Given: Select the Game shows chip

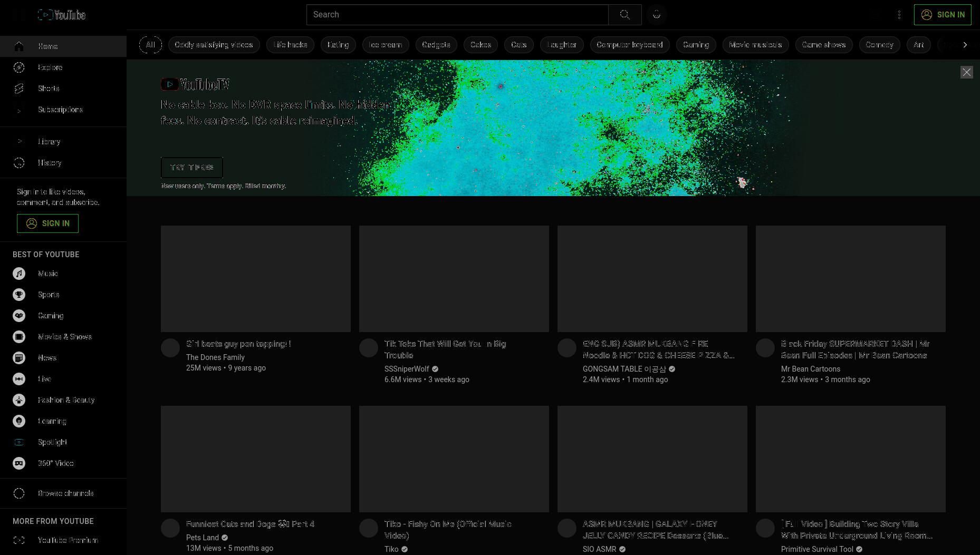Looking at the screenshot, I should point(824,45).
